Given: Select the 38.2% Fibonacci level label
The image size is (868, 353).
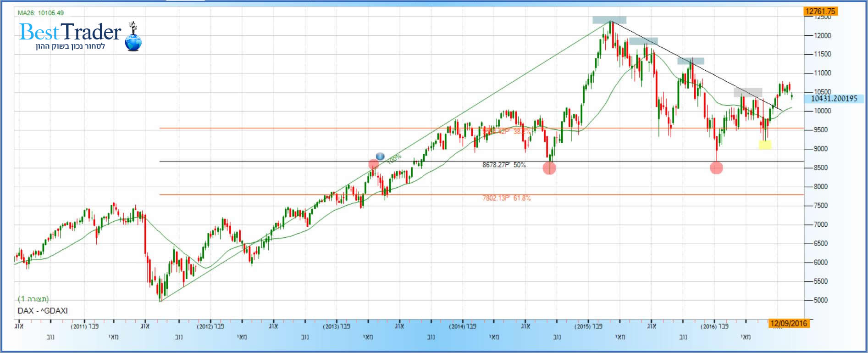Looking at the screenshot, I should click(x=506, y=131).
